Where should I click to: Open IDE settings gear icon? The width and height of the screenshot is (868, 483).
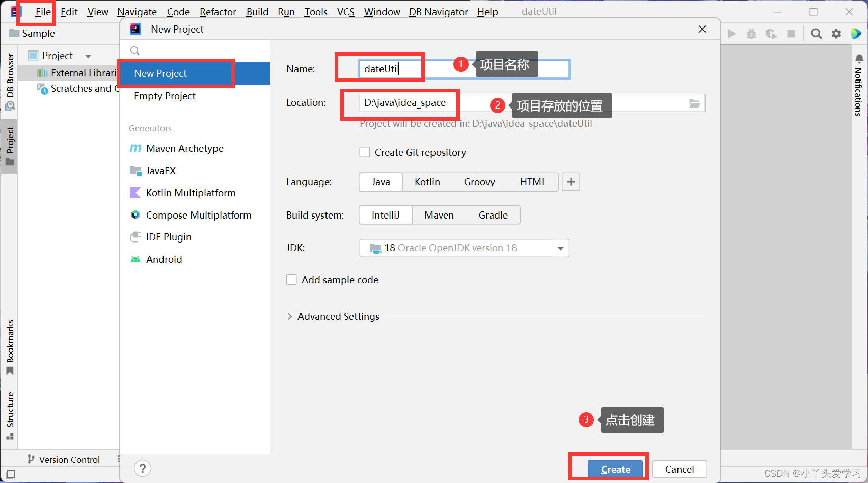[x=836, y=34]
